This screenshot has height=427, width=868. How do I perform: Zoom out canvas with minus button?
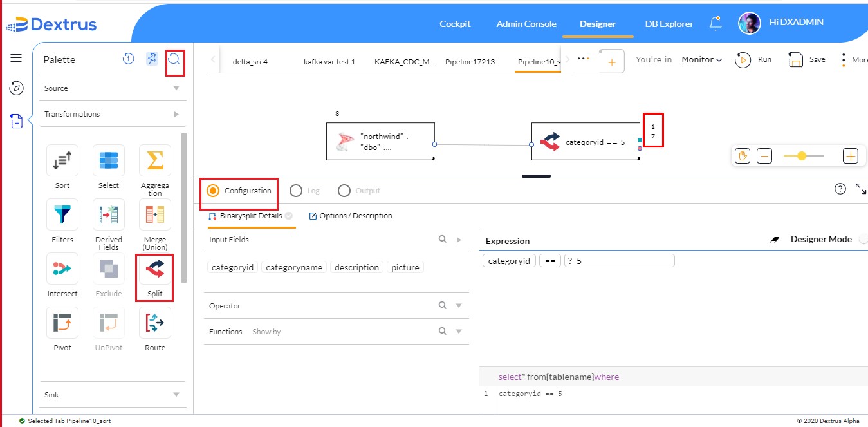pos(764,156)
